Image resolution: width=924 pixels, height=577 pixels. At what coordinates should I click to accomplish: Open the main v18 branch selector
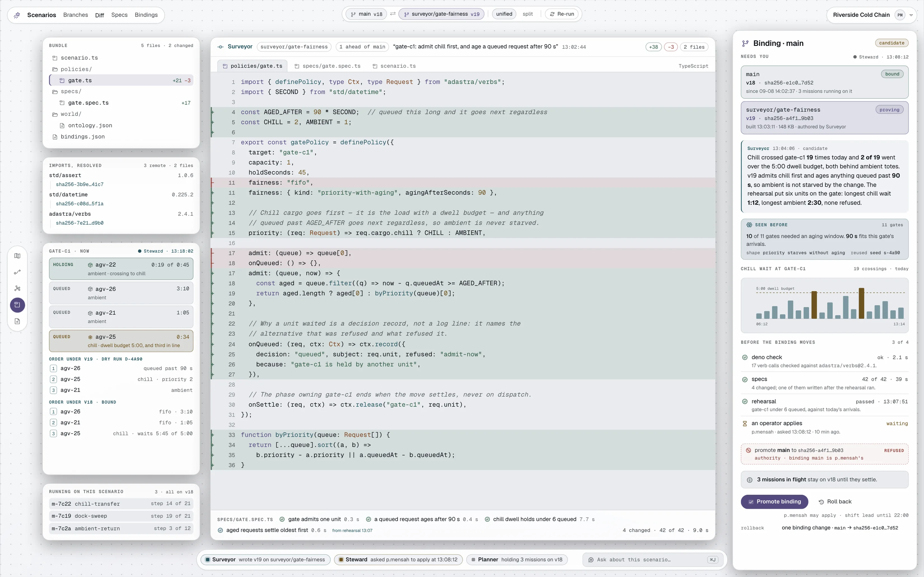(x=366, y=14)
